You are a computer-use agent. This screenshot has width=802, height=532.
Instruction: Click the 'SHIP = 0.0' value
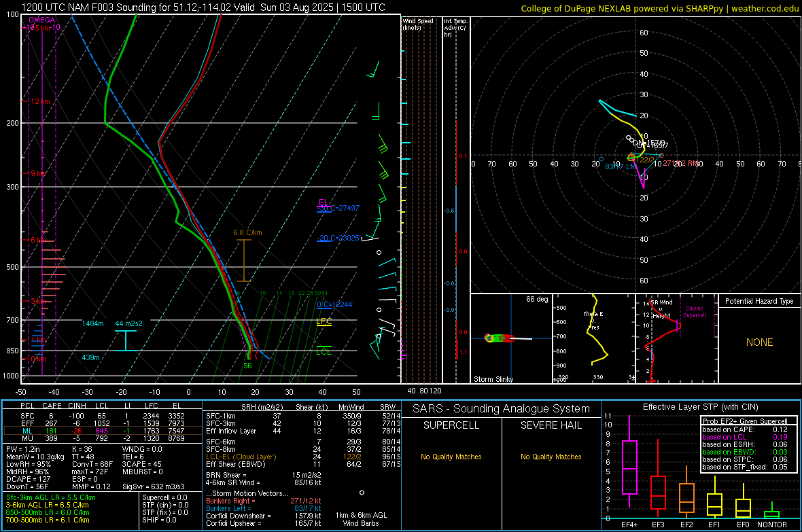click(x=160, y=520)
